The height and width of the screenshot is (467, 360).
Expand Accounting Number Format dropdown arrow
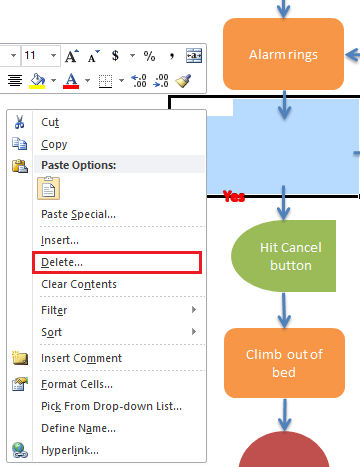132,55
